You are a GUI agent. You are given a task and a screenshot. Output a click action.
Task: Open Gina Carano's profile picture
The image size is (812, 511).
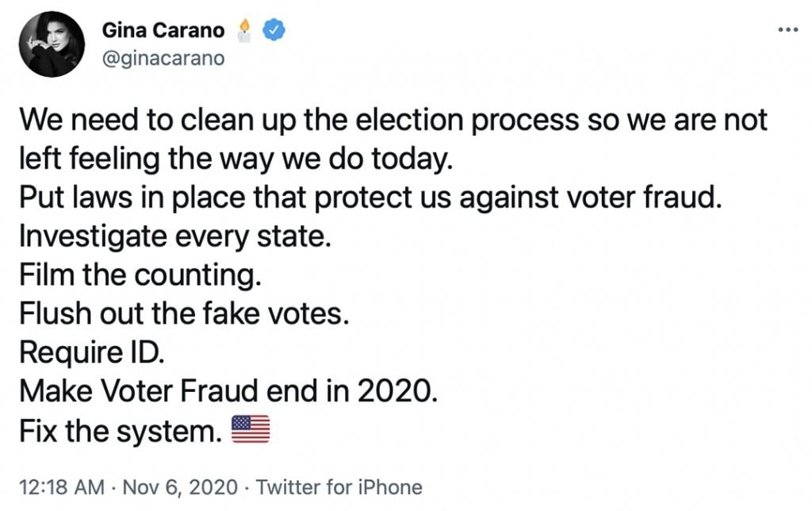pos(52,44)
